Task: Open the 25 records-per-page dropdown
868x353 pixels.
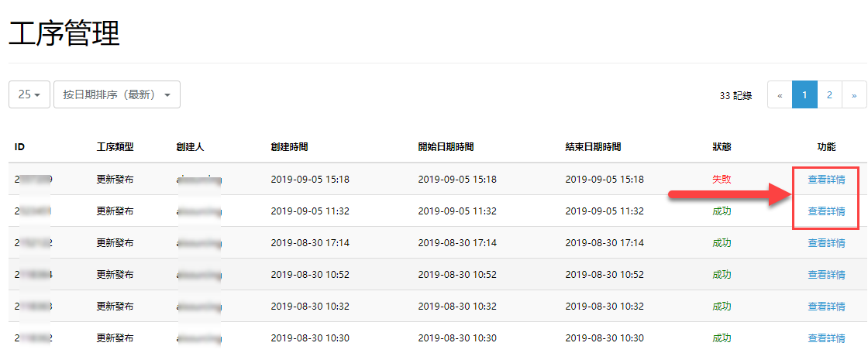Action: pyautogui.click(x=29, y=94)
